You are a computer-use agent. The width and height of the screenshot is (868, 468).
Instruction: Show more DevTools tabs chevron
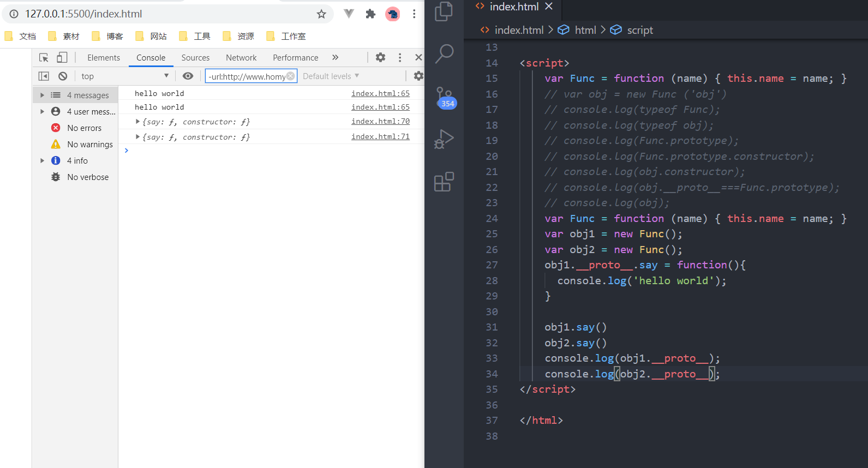coord(335,57)
